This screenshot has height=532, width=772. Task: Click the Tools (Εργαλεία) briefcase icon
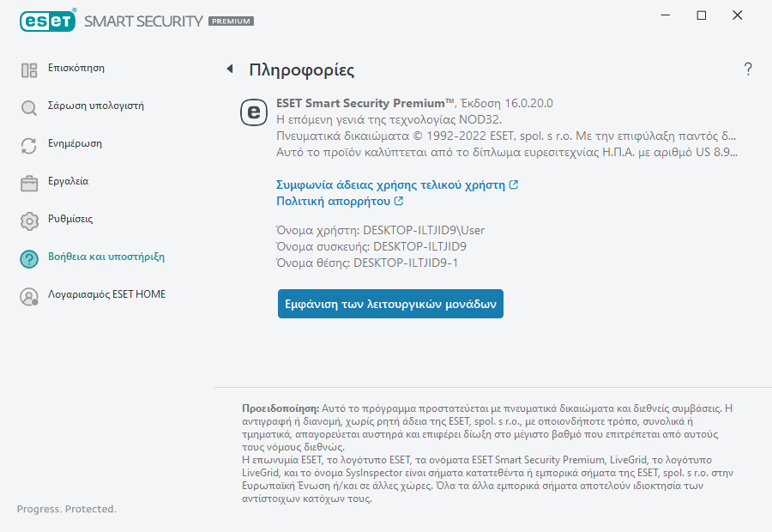click(x=29, y=184)
